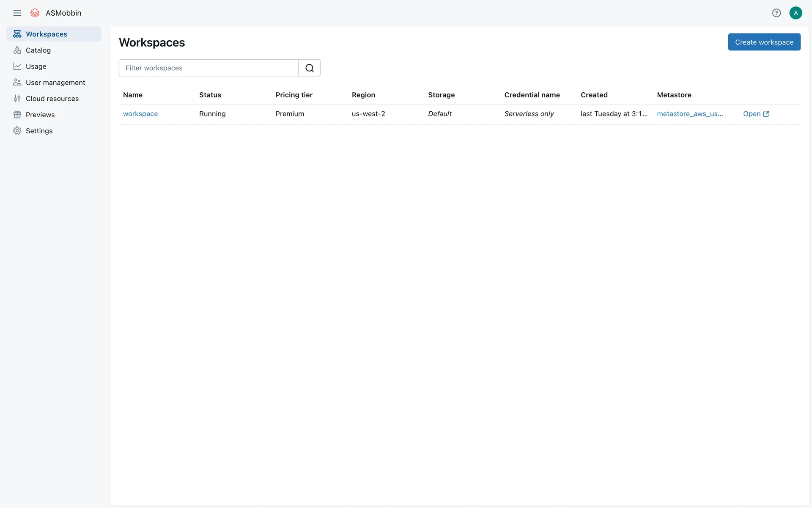Screen dimensions: 812x508
Task: Open the help question mark icon
Action: (776, 13)
